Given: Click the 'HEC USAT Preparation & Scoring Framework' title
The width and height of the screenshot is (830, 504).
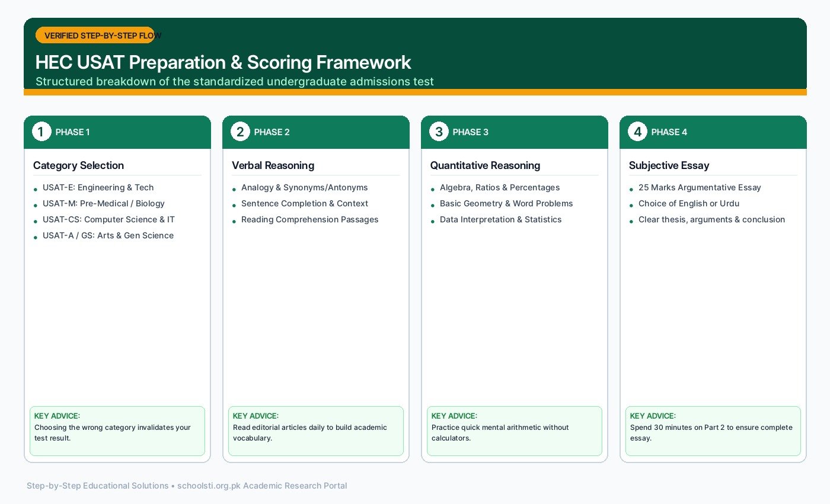Looking at the screenshot, I should (224, 62).
